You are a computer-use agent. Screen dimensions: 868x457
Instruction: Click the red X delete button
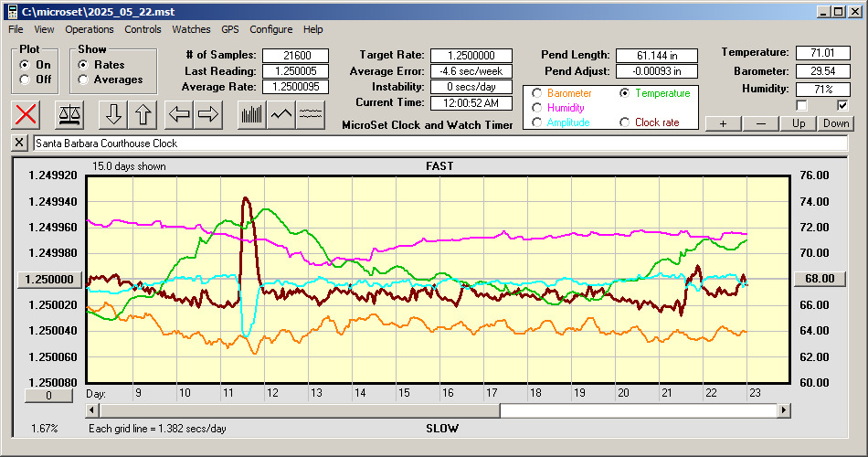click(x=26, y=114)
